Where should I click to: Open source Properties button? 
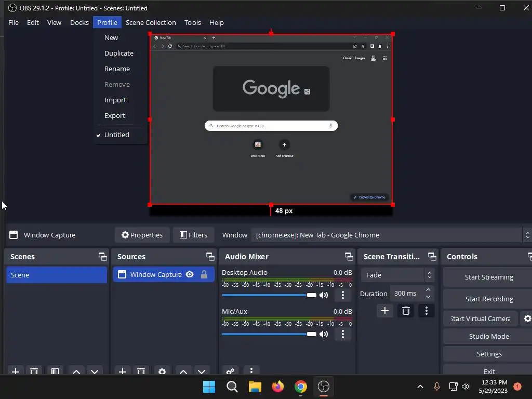pyautogui.click(x=142, y=235)
